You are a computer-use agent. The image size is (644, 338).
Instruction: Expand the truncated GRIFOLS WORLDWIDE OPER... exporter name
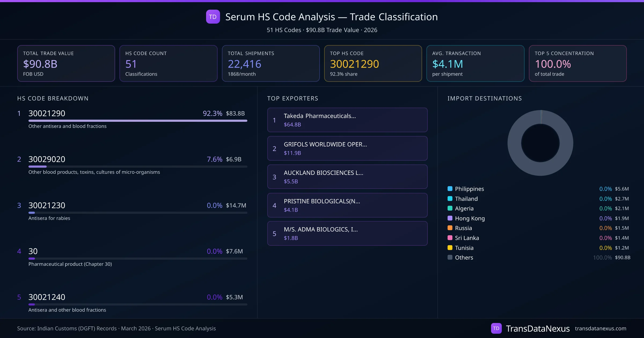coord(347,148)
